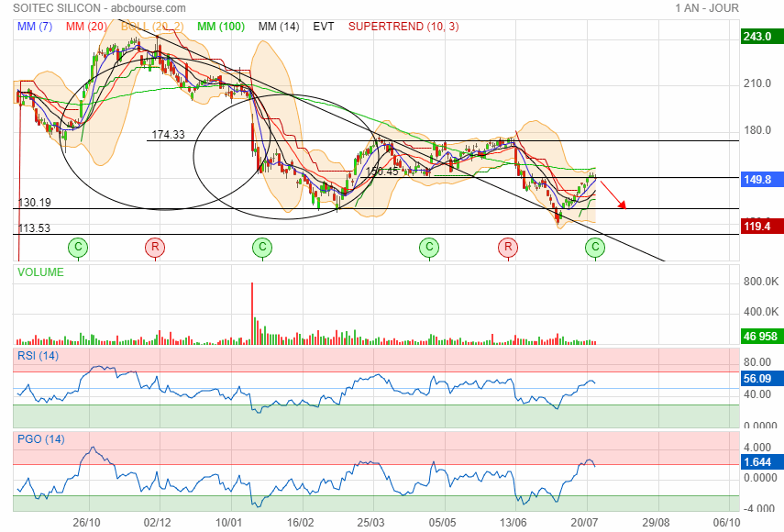Click the leftmost green C event marker
This screenshot has width=784, height=532.
coord(79,247)
